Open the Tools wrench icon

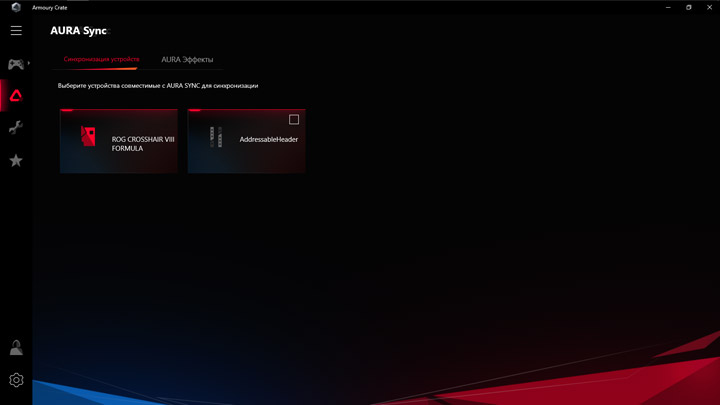pyautogui.click(x=16, y=127)
